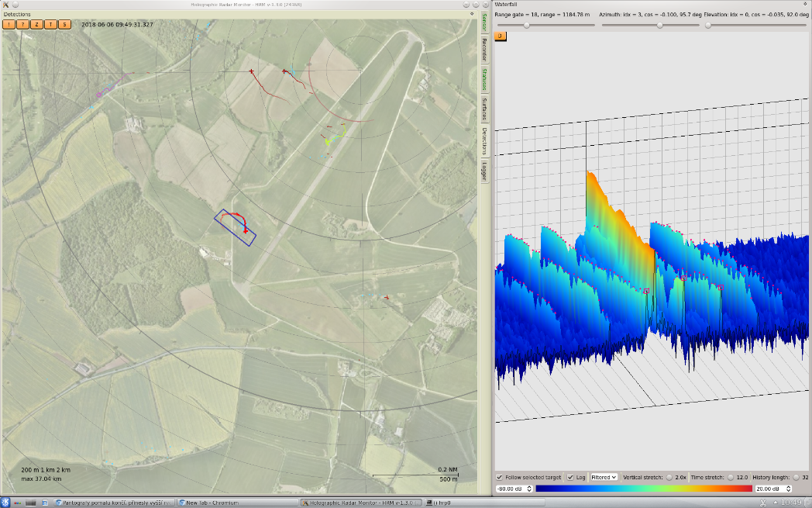Open the KDE application launcher
812x508 pixels.
[5, 503]
